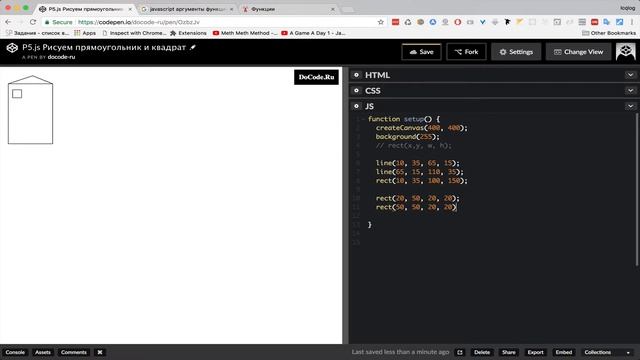Close the P5.js pen browser tab
The image size is (640, 360).
pos(130,9)
